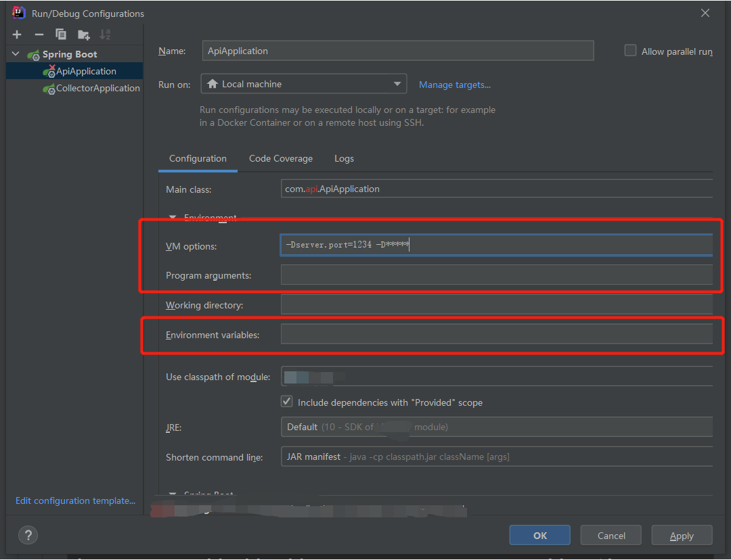Focus the Main class field
Viewport: 731px width, 560px height.
coord(497,189)
